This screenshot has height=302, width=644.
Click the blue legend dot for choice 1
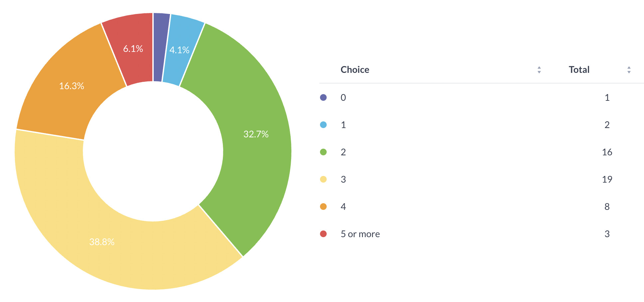pyautogui.click(x=323, y=125)
